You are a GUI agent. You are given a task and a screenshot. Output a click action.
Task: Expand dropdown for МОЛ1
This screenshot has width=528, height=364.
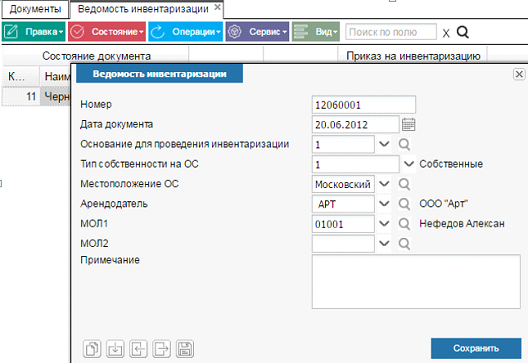(384, 224)
